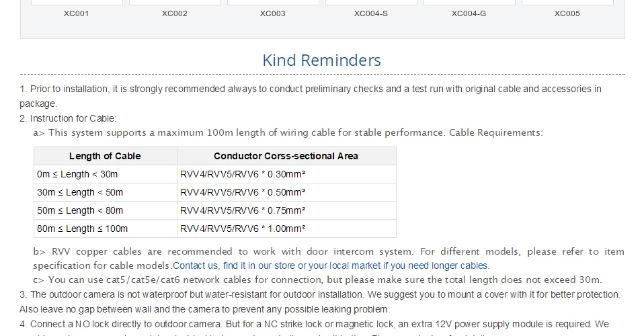The height and width of the screenshot is (336, 644).
Task: Click the 'Conductor Corss-sectional Area' header
Action: click(286, 156)
